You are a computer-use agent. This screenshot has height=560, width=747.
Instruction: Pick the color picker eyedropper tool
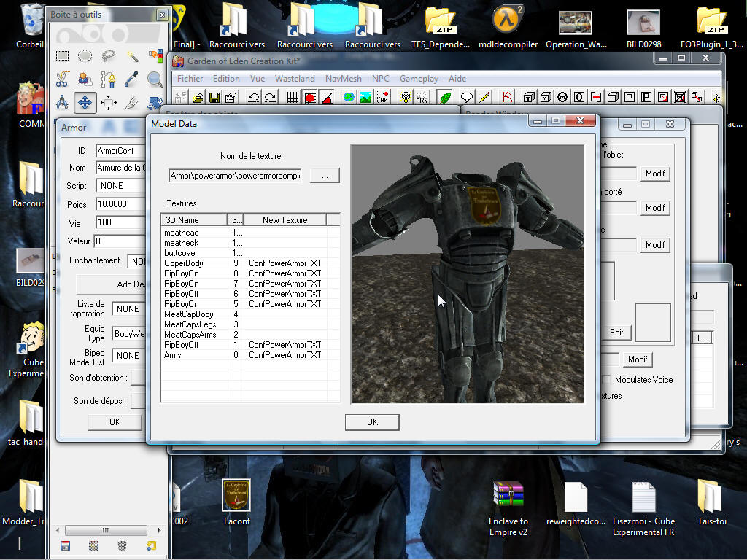tap(132, 79)
